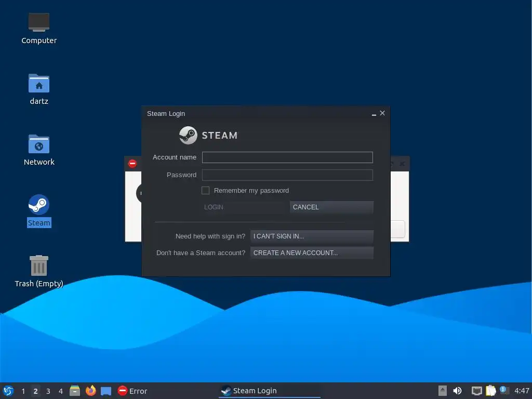Open the update notifier tray icon

click(504, 390)
